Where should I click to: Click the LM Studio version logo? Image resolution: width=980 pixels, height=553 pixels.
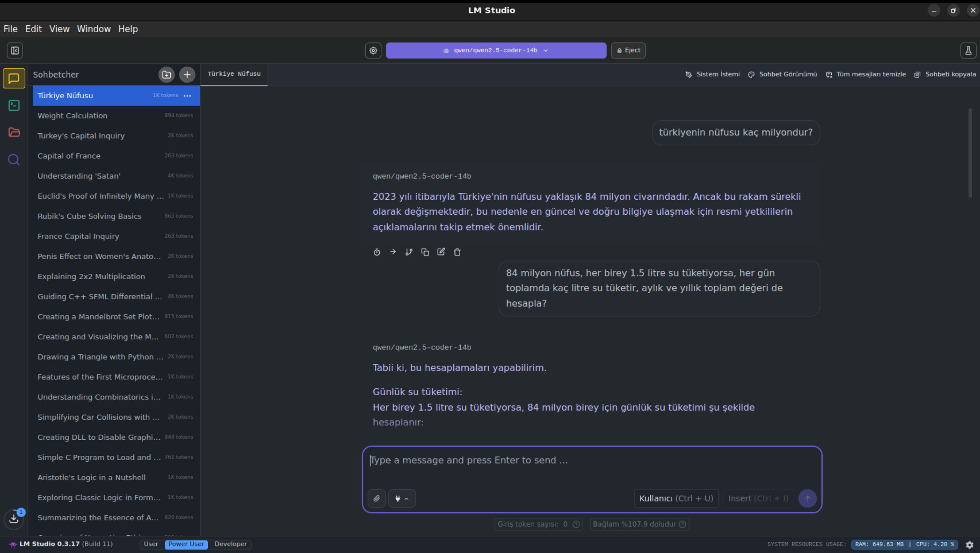(x=13, y=544)
